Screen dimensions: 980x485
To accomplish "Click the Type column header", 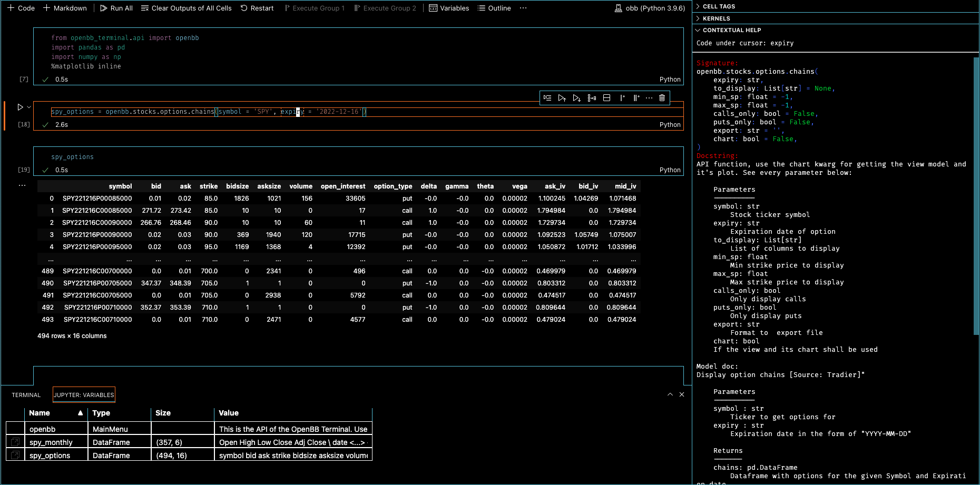I will click(x=119, y=413).
